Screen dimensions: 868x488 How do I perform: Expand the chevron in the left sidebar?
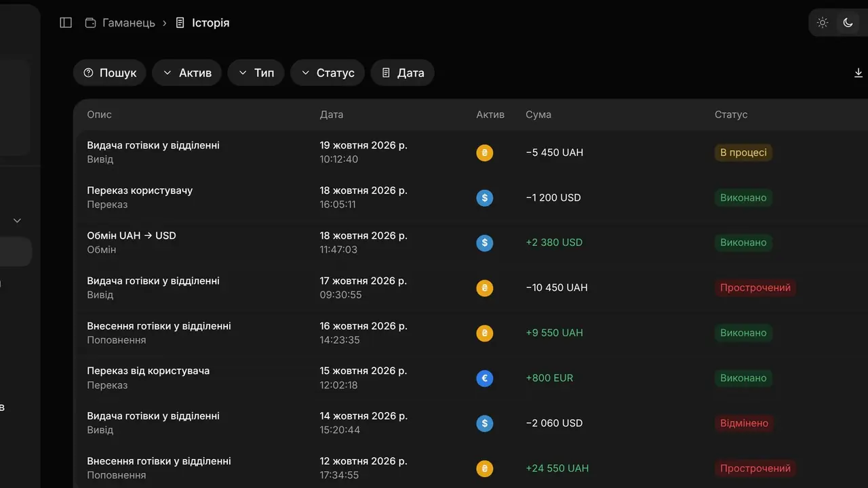coord(18,220)
